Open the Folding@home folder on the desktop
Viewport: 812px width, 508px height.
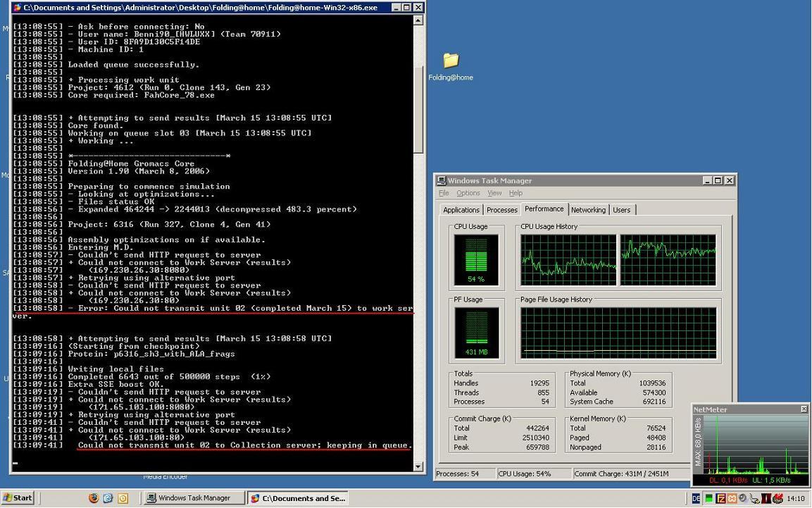pos(451,66)
